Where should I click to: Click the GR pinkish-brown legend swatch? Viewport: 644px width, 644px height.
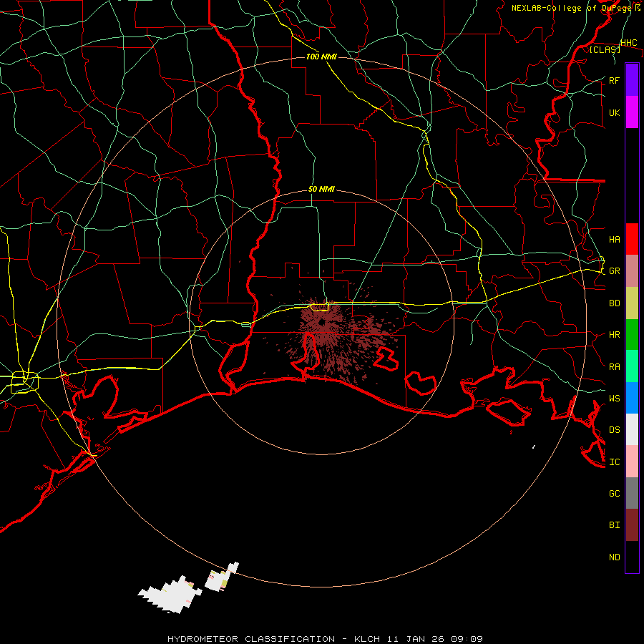coord(632,270)
